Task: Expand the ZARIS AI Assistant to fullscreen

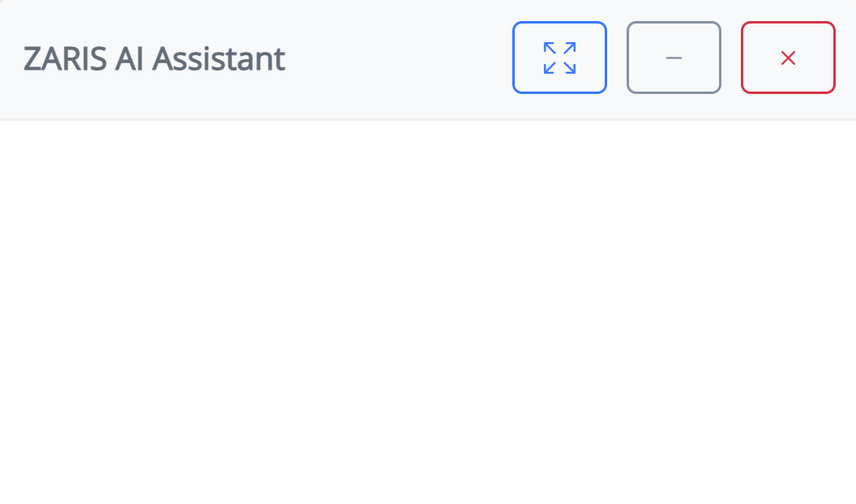Action: point(559,58)
